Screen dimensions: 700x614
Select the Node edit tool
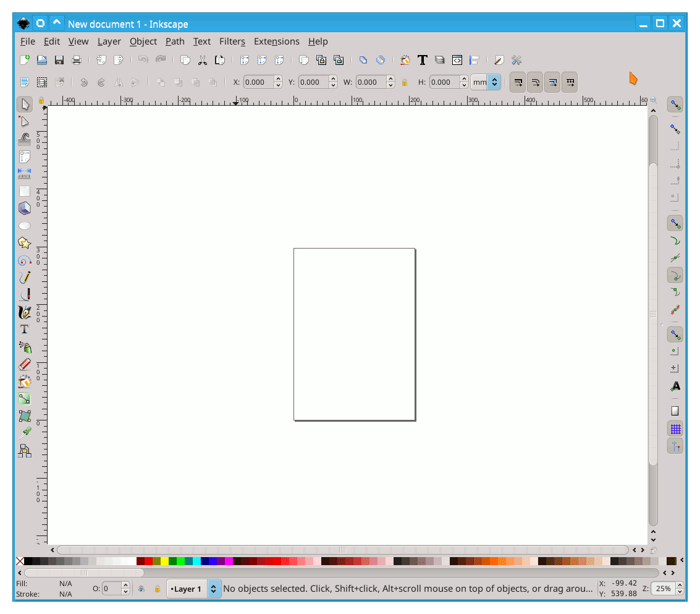25,122
